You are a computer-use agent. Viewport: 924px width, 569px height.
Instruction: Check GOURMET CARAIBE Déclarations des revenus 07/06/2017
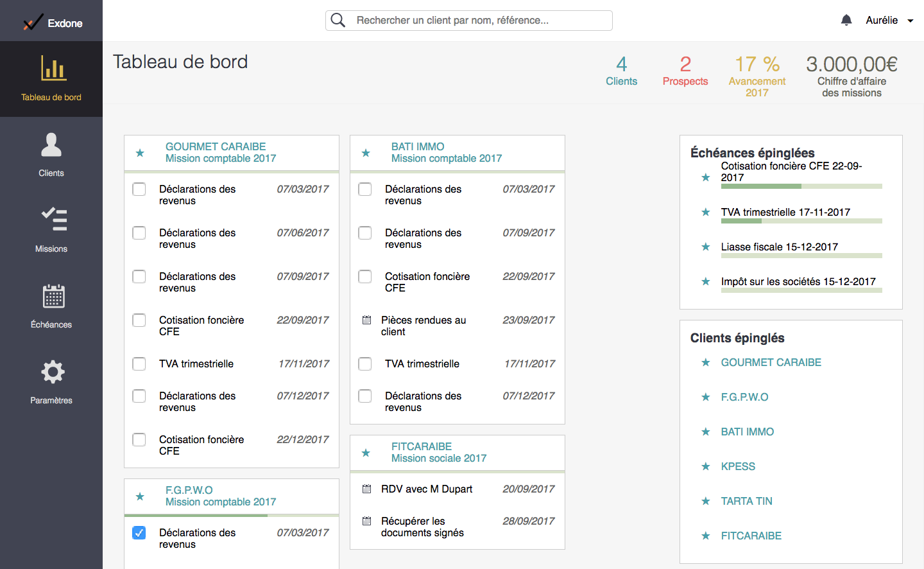pyautogui.click(x=139, y=232)
